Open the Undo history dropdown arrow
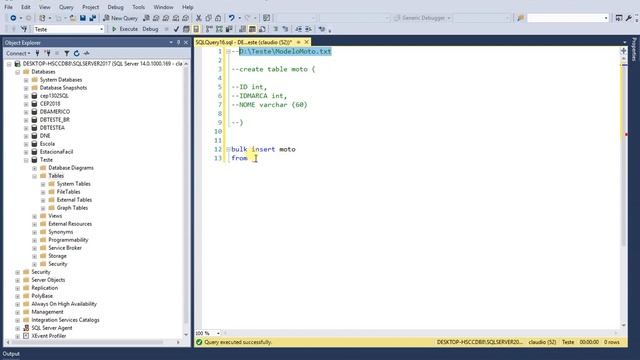This screenshot has width=640, height=360. [x=239, y=18]
